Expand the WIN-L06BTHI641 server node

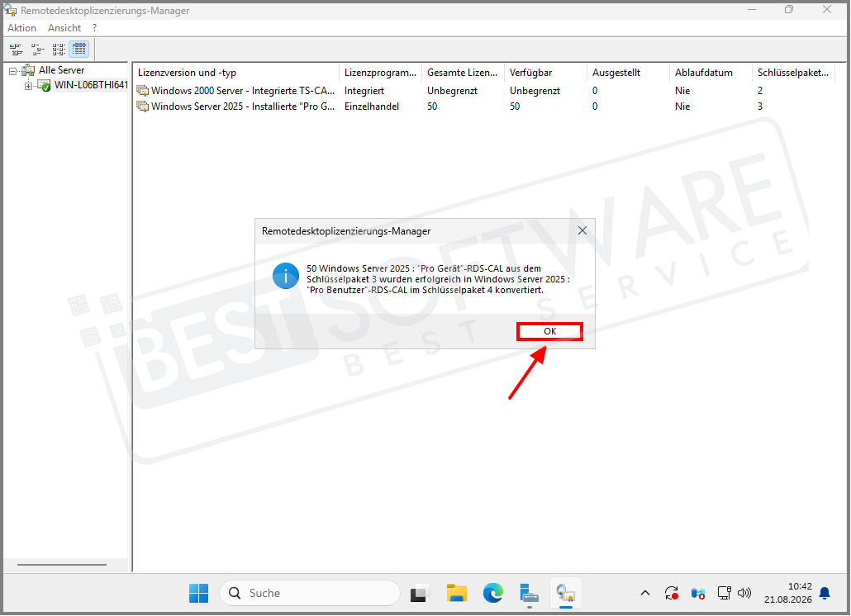[28, 86]
